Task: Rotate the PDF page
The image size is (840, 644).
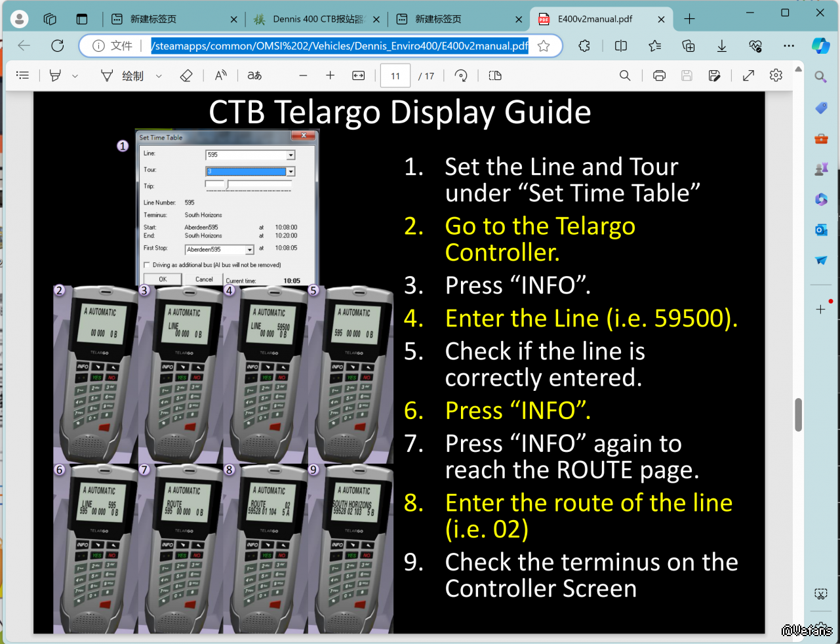Action: tap(461, 75)
